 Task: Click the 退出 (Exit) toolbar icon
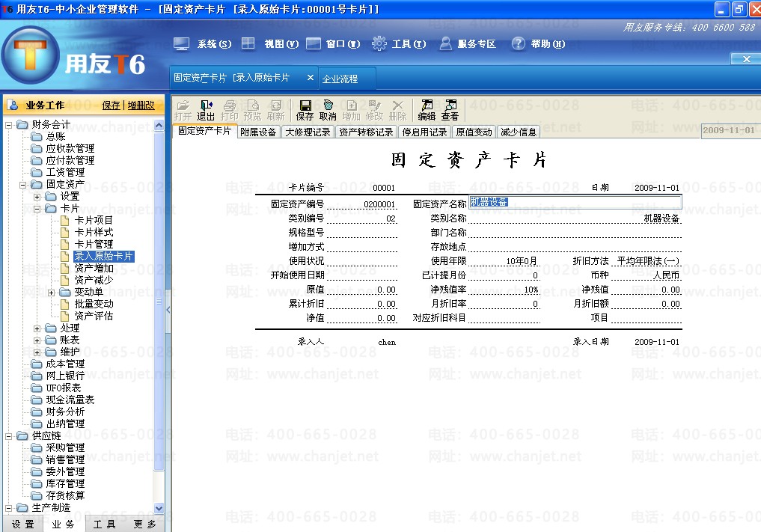206,111
